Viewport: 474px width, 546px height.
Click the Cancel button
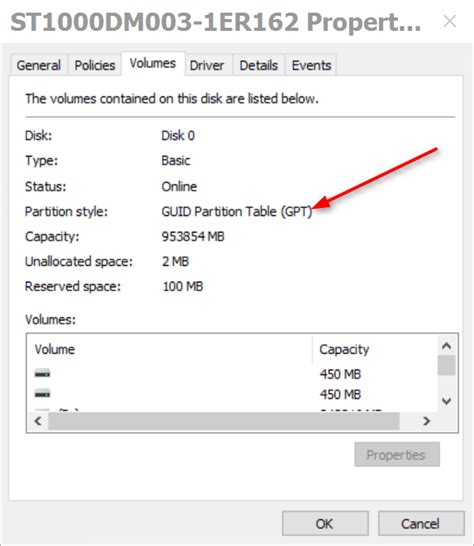[x=421, y=523]
